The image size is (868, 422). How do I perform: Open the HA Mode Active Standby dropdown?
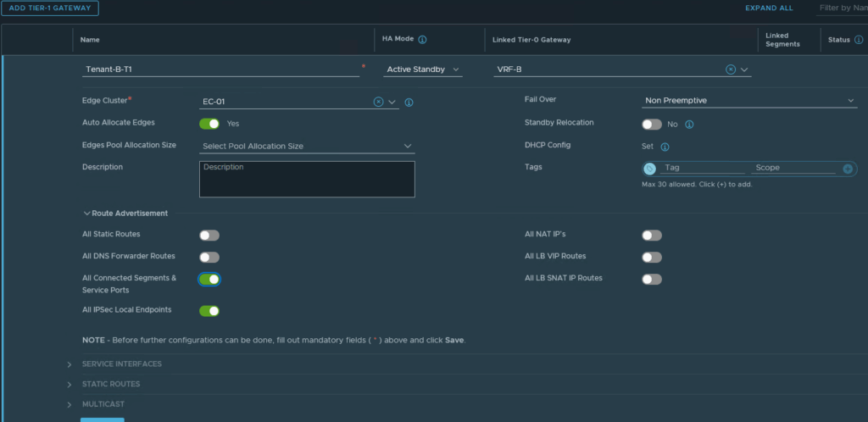tap(422, 69)
